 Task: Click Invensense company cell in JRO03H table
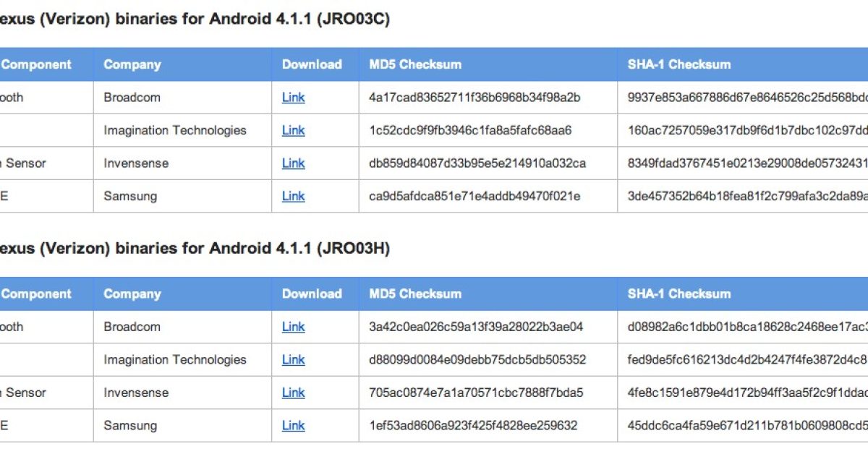coord(136,393)
